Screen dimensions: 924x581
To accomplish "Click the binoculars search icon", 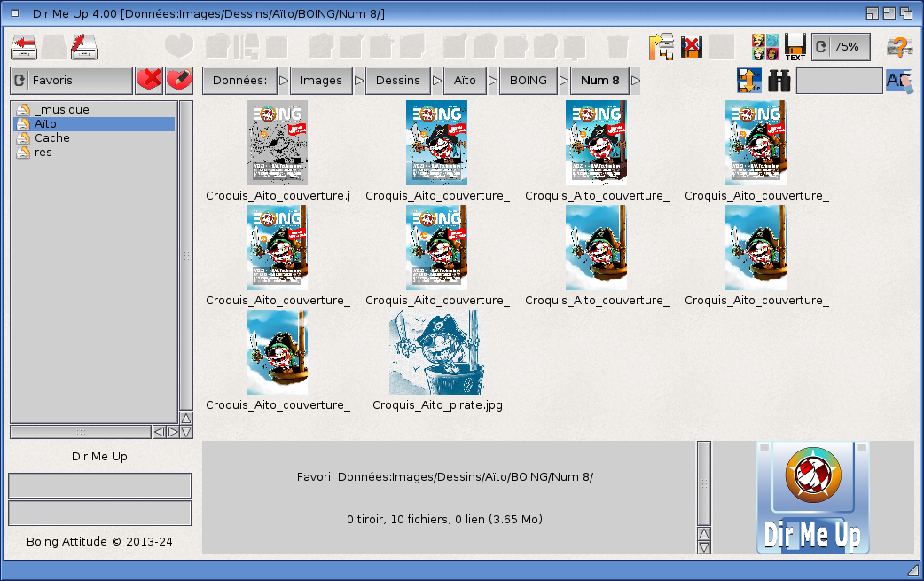I will pyautogui.click(x=779, y=81).
